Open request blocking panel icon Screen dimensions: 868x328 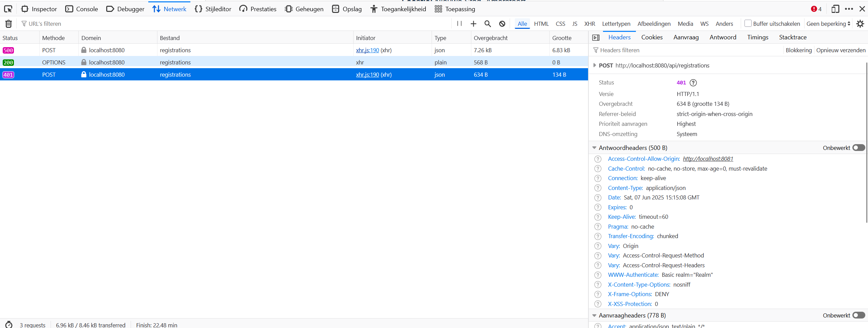click(x=502, y=24)
